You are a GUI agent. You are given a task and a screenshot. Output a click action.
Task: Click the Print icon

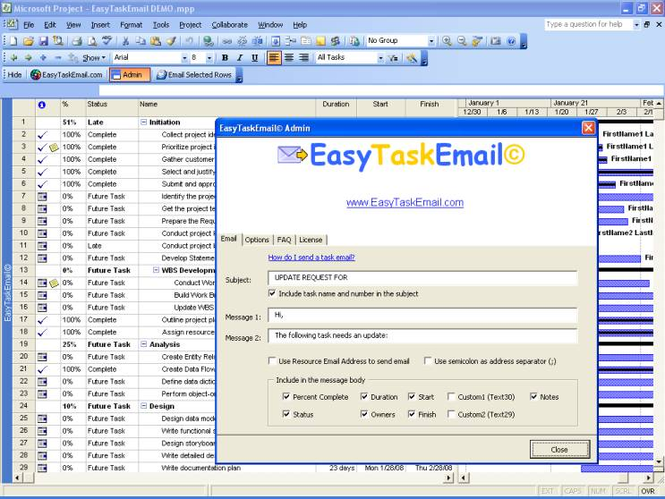coord(77,41)
